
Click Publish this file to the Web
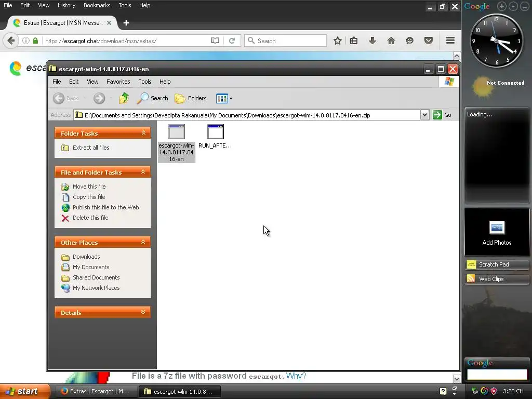click(100, 207)
